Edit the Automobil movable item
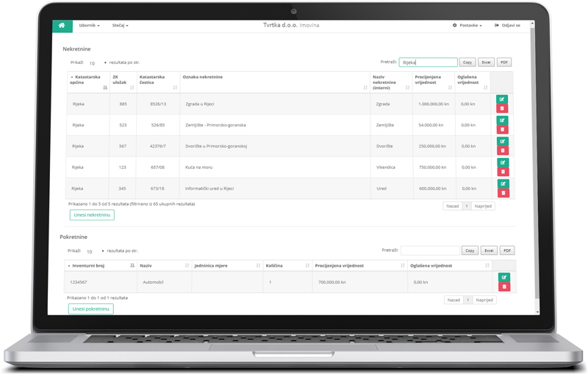Screen dimensions: 588x374 (x=503, y=277)
